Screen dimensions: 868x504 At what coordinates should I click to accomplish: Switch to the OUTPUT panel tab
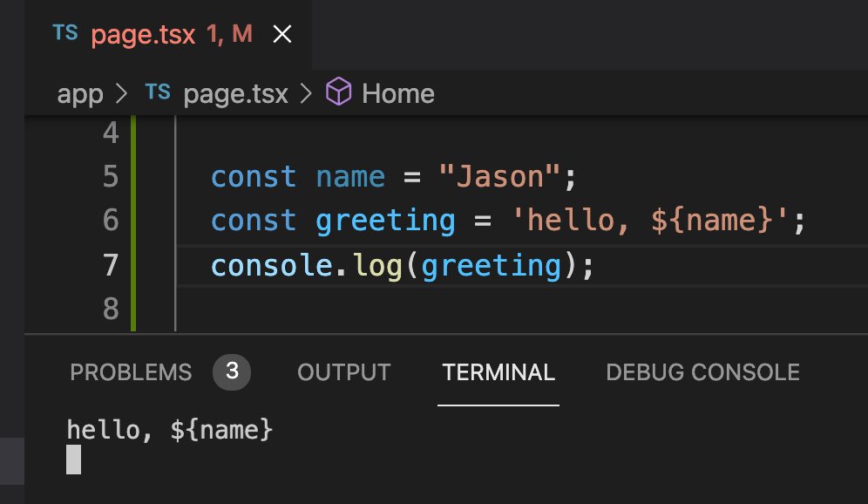[x=343, y=372]
